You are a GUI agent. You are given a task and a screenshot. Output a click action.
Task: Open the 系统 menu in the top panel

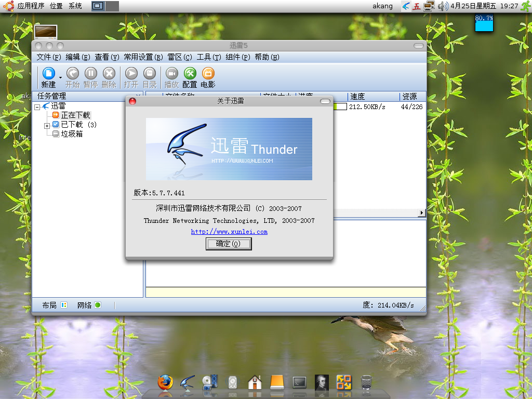[75, 6]
